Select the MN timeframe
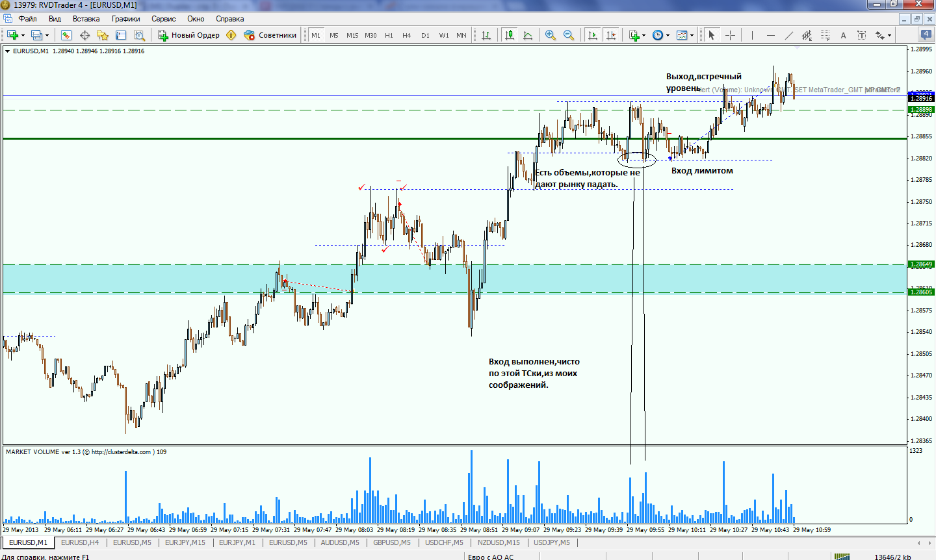This screenshot has height=560, width=936. 461,35
